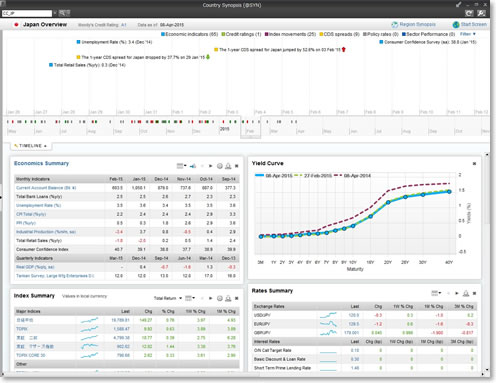Click the EUR/JPY sparkline thumbnail
Viewport: 498px width, 383px height.
[328, 324]
